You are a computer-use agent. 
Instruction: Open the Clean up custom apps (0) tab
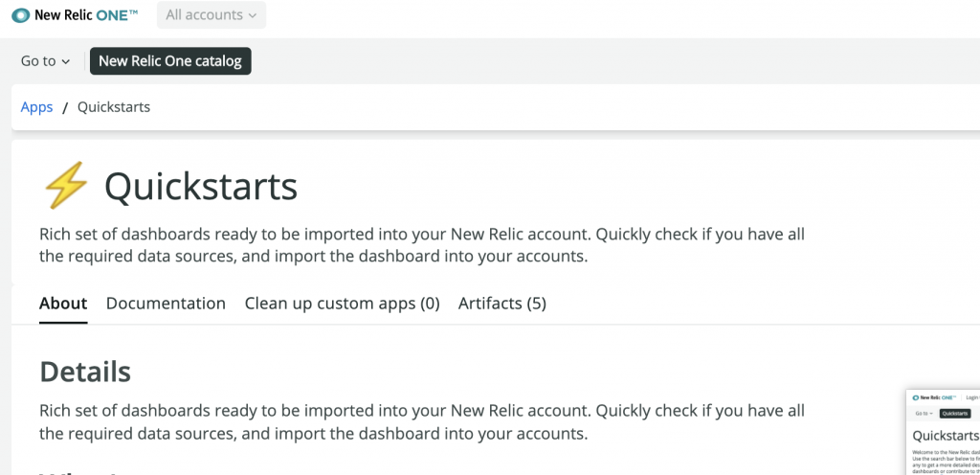pos(343,304)
